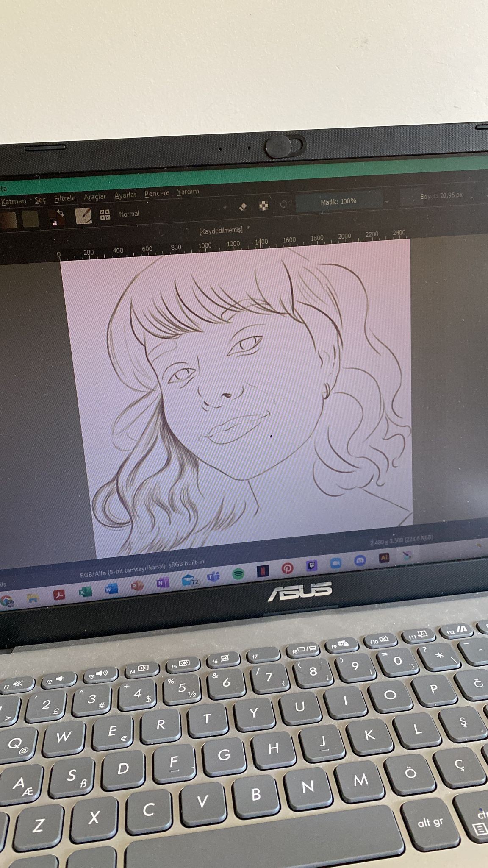Expand the arrow beside the Matlık slider
Image resolution: width=488 pixels, height=868 pixels.
click(386, 201)
